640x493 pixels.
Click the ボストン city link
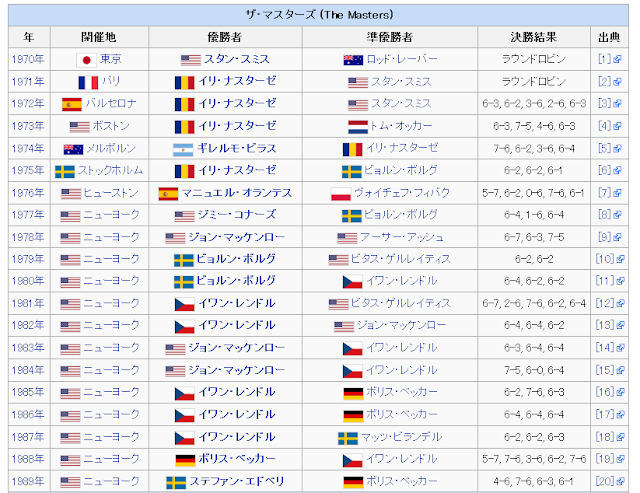click(x=111, y=126)
